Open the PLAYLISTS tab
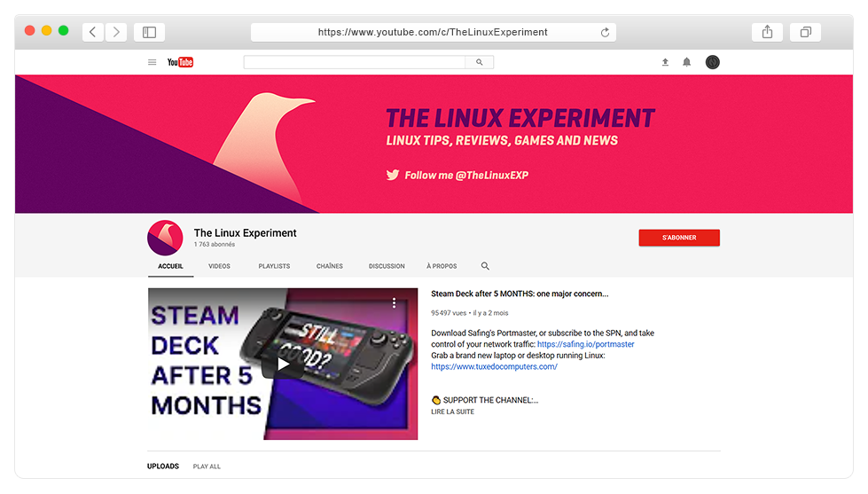The image size is (868, 494). pyautogui.click(x=274, y=266)
